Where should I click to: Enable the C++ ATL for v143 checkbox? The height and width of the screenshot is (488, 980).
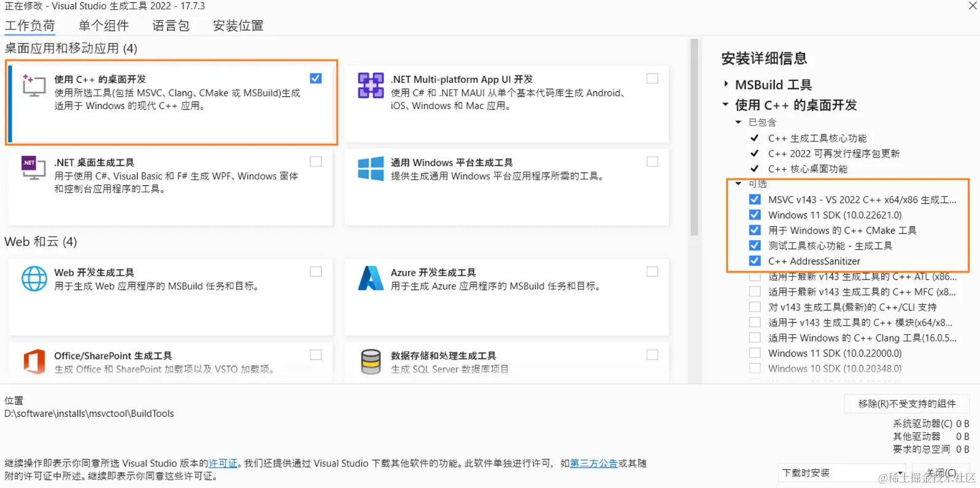tap(755, 276)
